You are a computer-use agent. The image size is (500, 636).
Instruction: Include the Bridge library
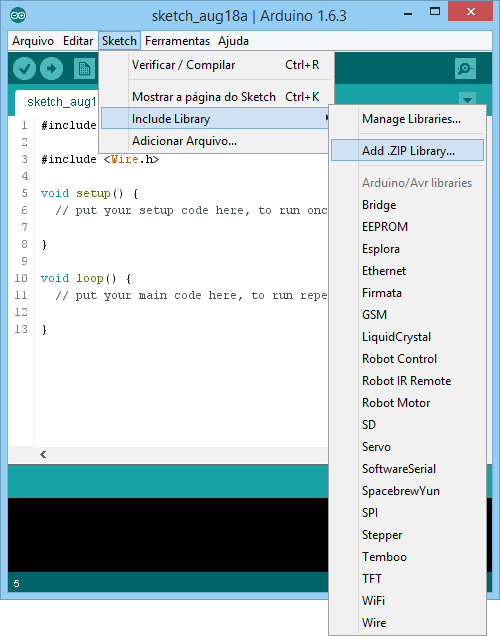pos(408,205)
